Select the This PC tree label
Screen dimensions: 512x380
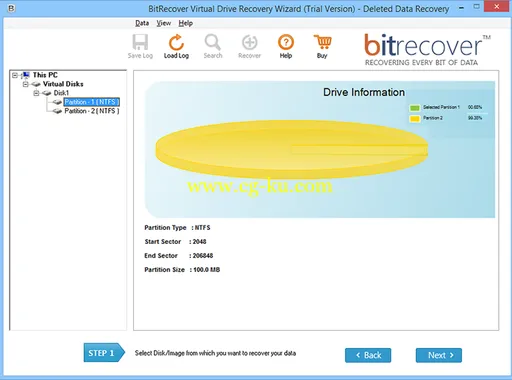tap(45, 75)
